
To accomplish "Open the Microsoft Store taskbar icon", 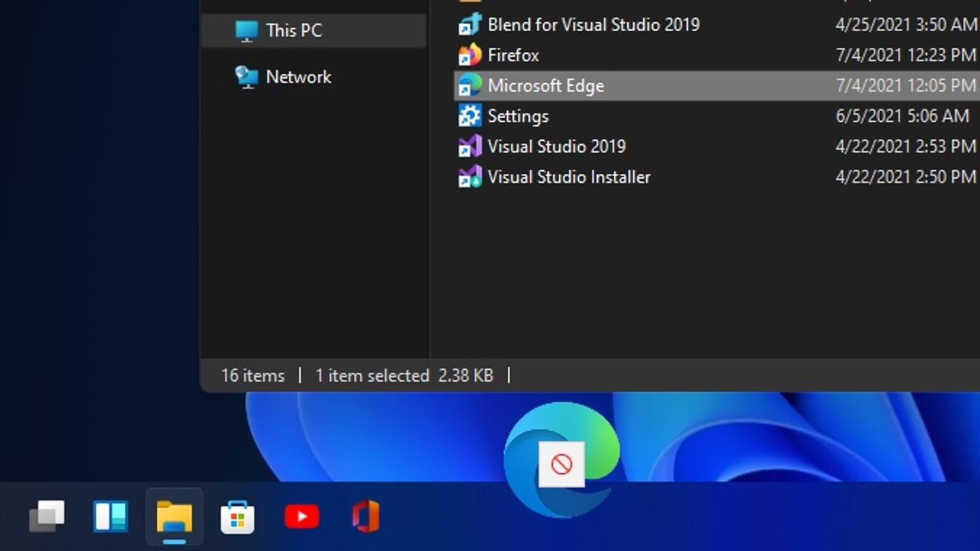I will click(x=238, y=517).
